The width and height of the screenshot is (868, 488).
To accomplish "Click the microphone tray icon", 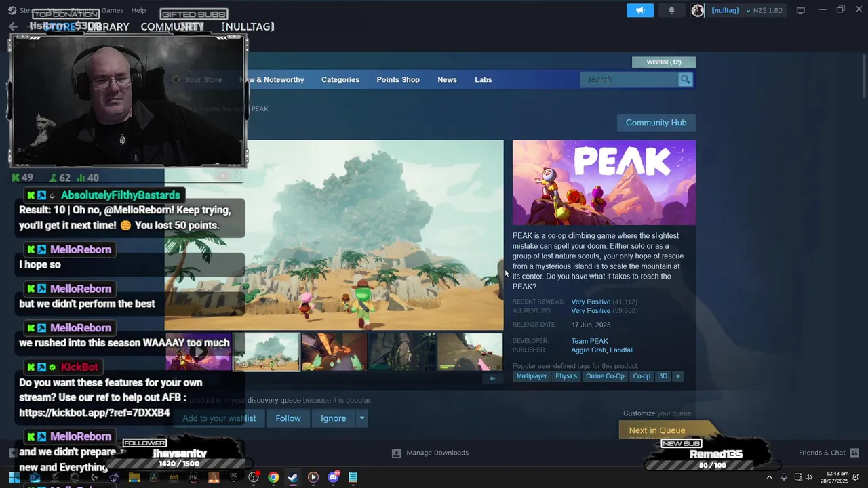I will [x=784, y=477].
